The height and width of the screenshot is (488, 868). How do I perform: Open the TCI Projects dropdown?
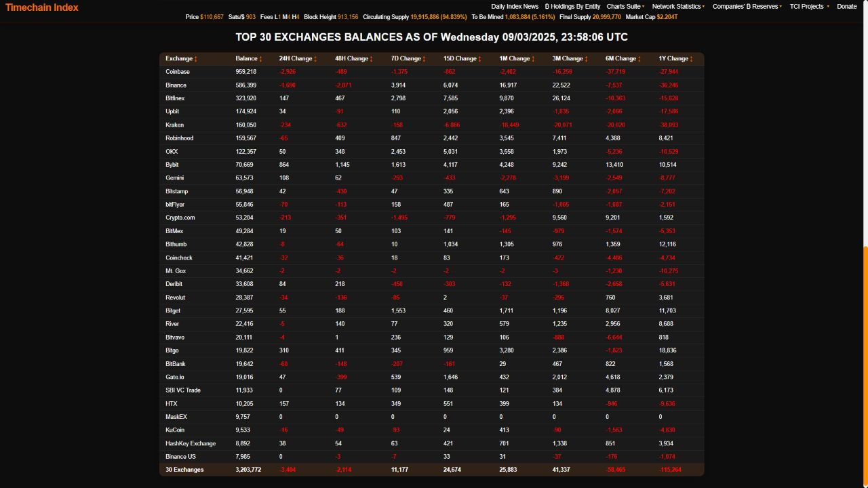(809, 7)
